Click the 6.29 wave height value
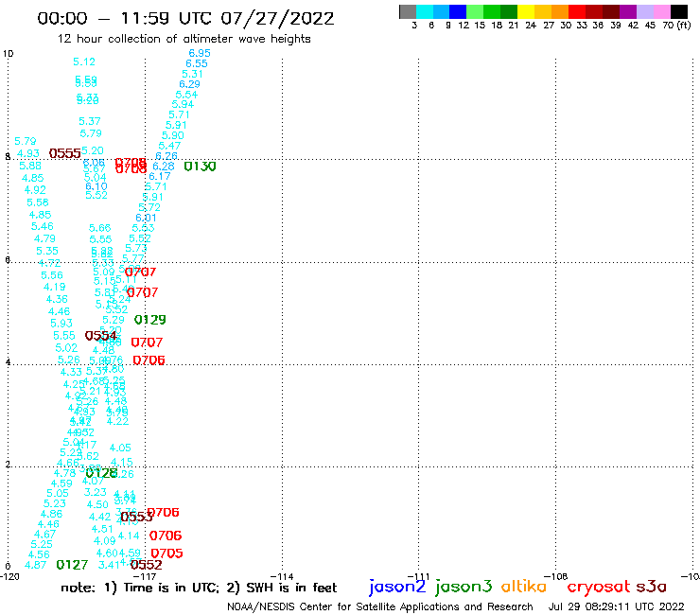Screen dimensions: 700x615 pyautogui.click(x=190, y=84)
